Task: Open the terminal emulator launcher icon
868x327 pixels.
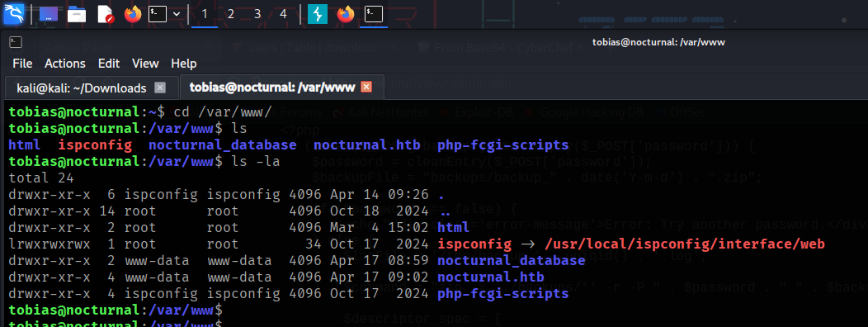Action: pyautogui.click(x=158, y=14)
